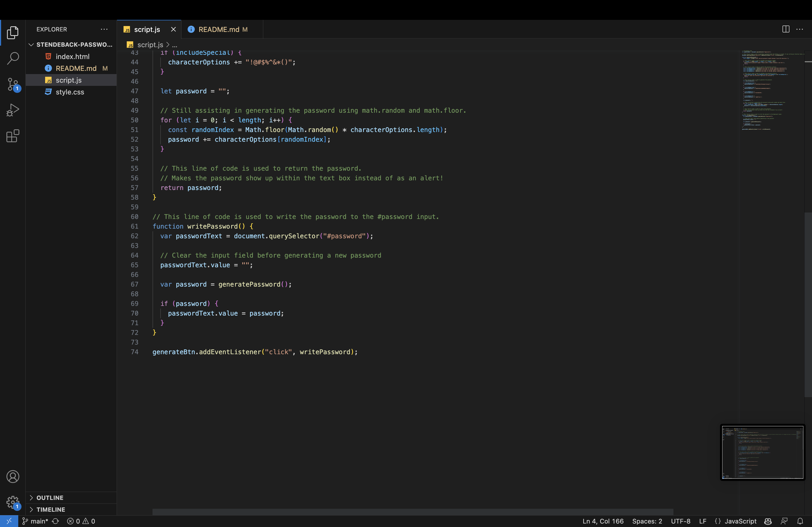Switch to the README.md tab

point(219,29)
